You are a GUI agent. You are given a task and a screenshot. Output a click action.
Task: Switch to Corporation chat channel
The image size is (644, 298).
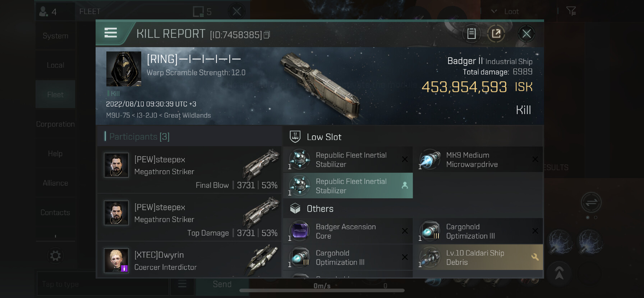pos(55,124)
